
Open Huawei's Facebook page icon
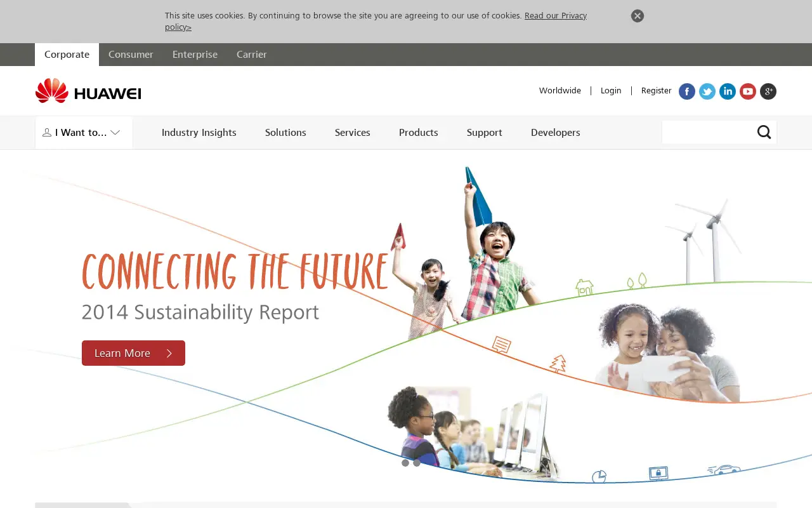pyautogui.click(x=687, y=91)
